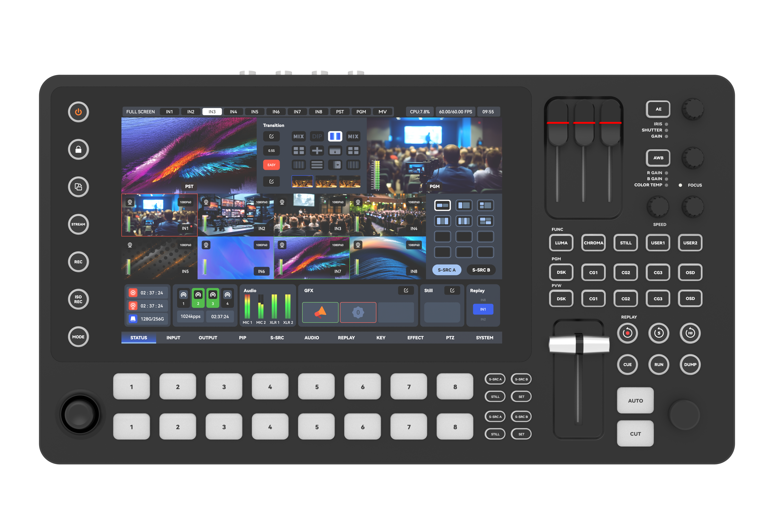This screenshot has width=774, height=532.
Task: Toggle the PGM DSK button
Action: [561, 272]
